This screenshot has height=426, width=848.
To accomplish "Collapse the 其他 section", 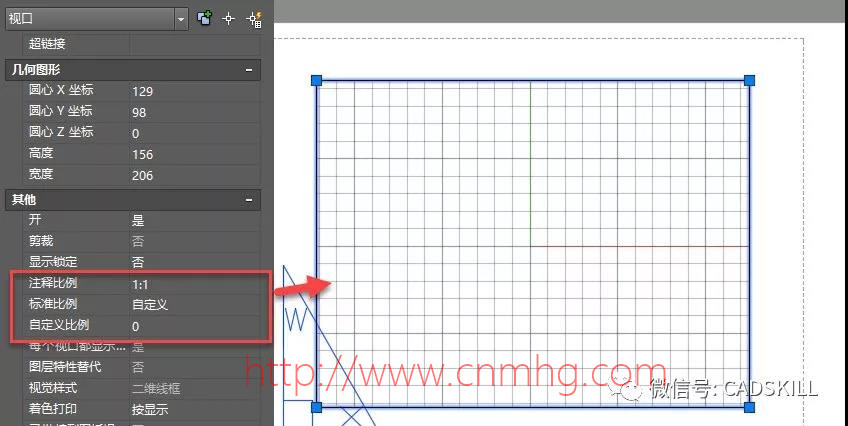I will pos(249,200).
